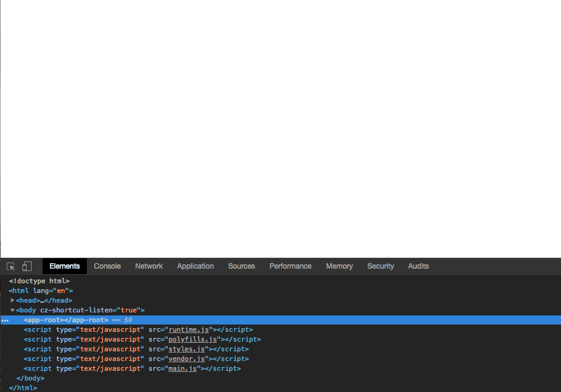
Task: Click the cz-shortcut-listen attribute value "true"
Action: 128,310
